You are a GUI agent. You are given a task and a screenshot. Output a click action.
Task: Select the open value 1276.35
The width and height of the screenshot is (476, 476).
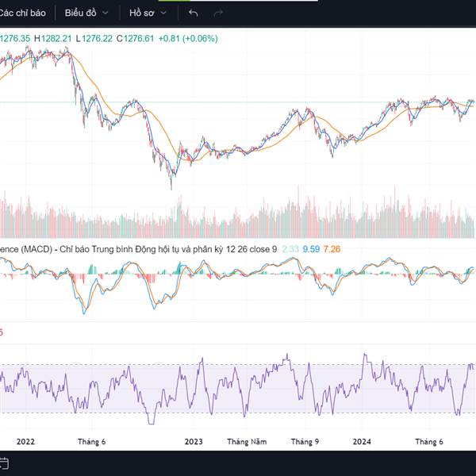pos(15,39)
